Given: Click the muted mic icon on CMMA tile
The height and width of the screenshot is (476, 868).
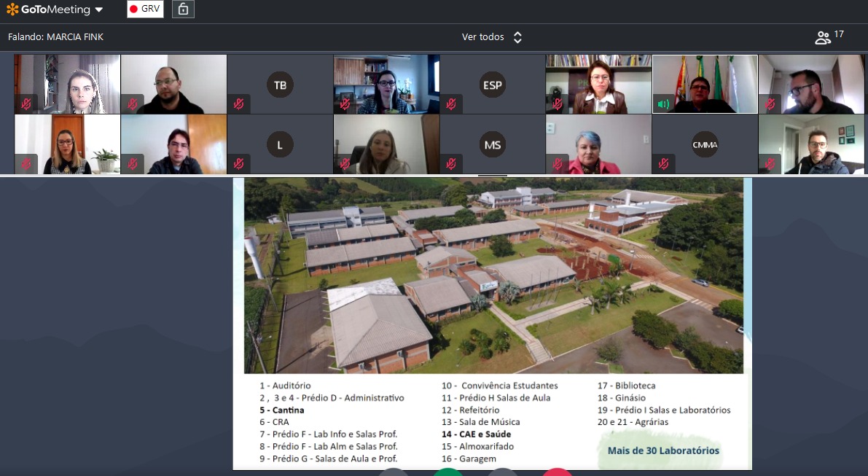Looking at the screenshot, I should click(x=663, y=164).
